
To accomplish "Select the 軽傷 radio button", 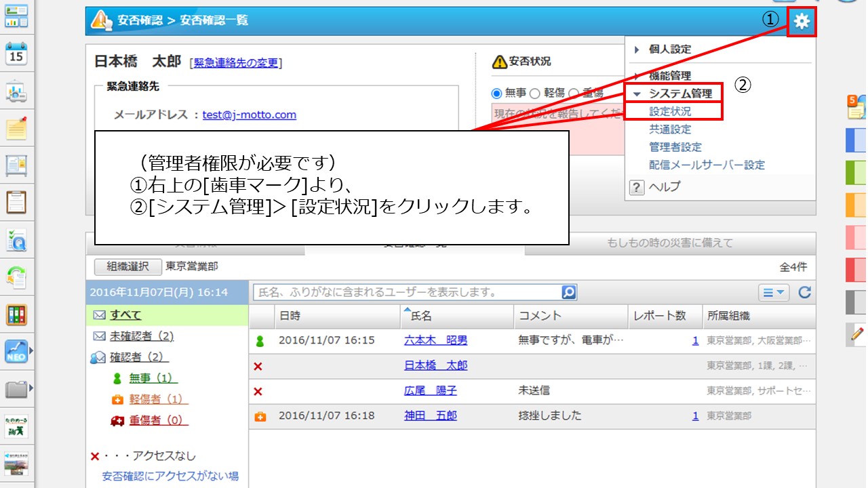I will (x=534, y=94).
